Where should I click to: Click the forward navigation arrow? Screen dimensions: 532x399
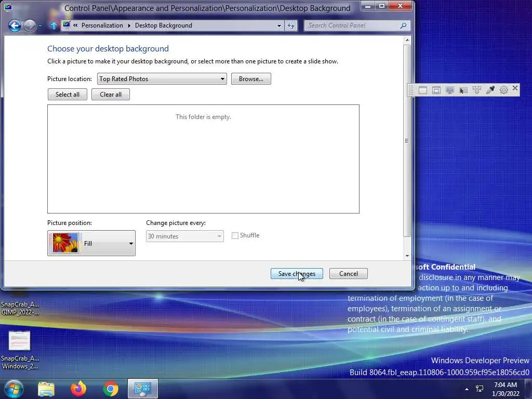[x=30, y=26]
